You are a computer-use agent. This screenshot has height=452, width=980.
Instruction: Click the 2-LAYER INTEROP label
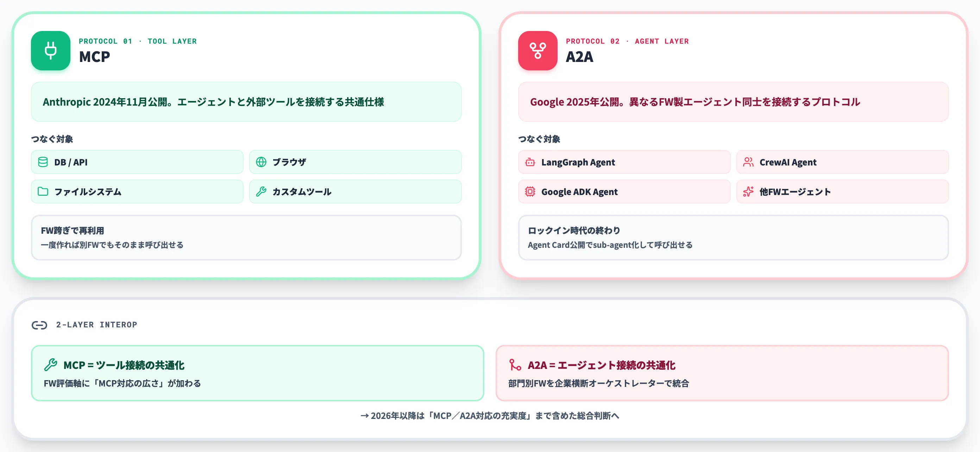pos(97,325)
